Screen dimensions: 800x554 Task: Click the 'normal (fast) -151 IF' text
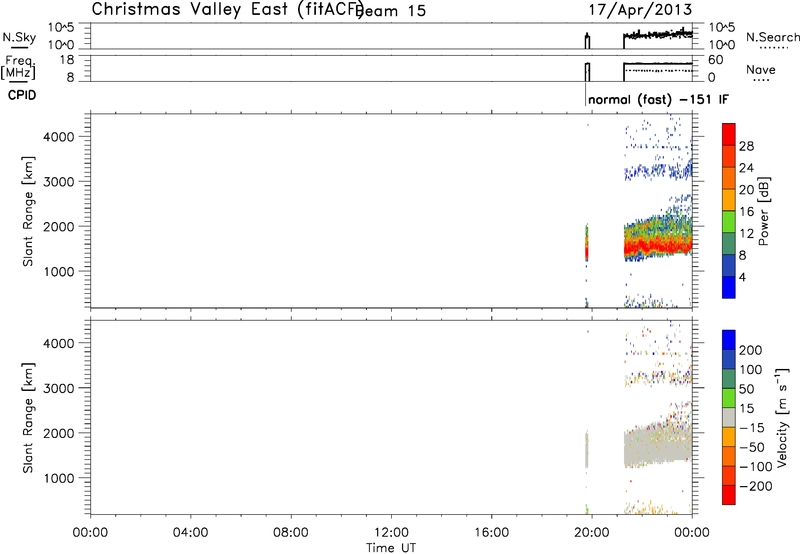(x=659, y=99)
